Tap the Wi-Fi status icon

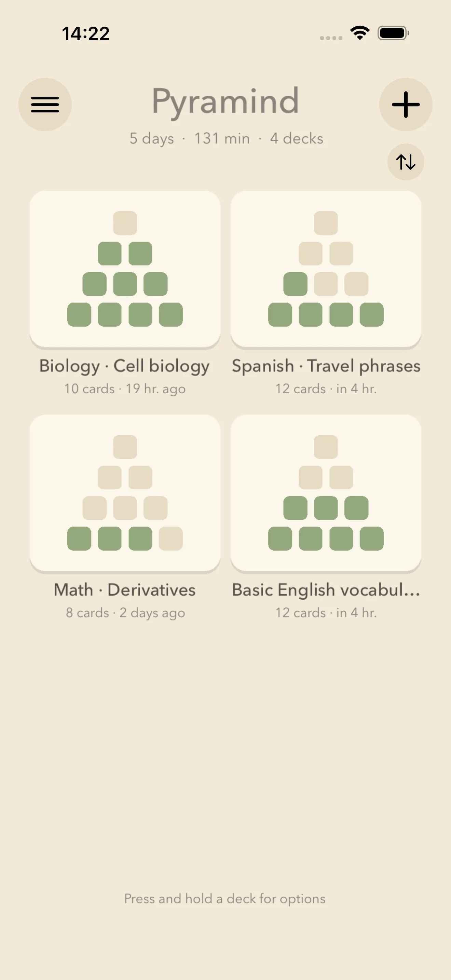coord(360,33)
